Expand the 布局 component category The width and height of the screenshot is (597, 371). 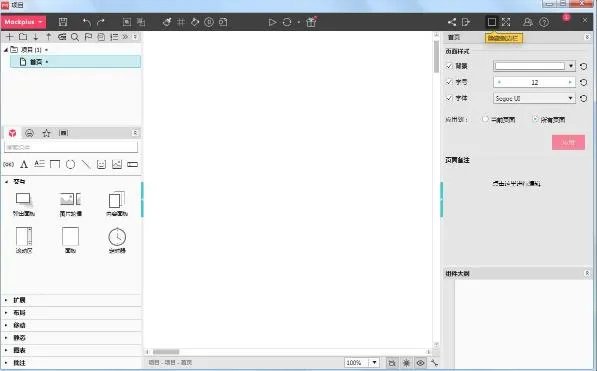point(72,313)
